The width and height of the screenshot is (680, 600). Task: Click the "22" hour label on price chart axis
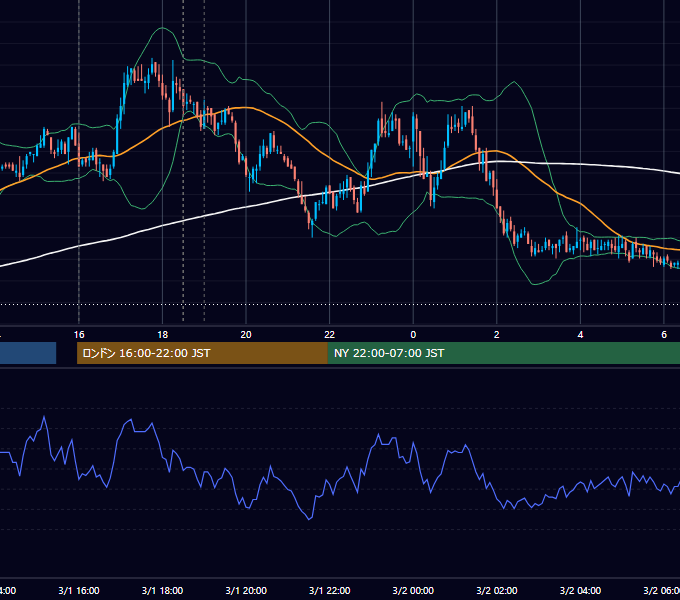coord(330,335)
